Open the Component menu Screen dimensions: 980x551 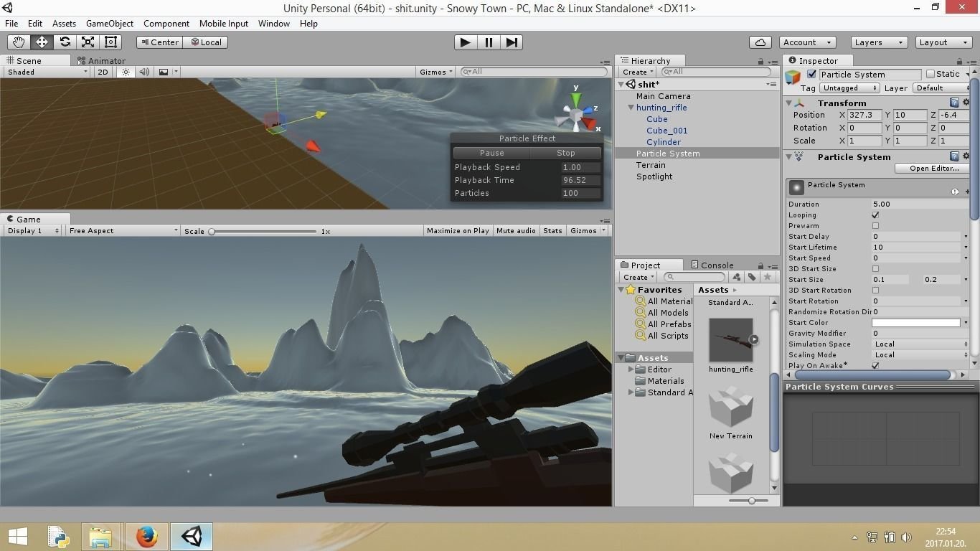click(166, 23)
